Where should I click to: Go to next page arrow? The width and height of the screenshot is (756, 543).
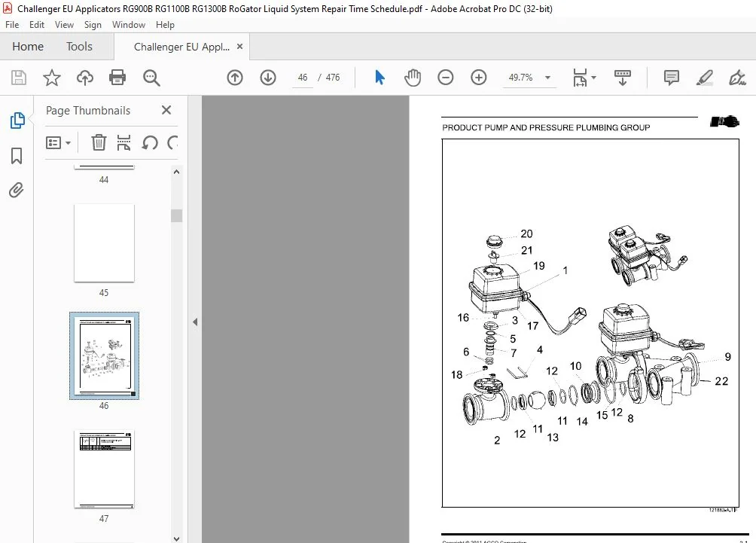(268, 78)
